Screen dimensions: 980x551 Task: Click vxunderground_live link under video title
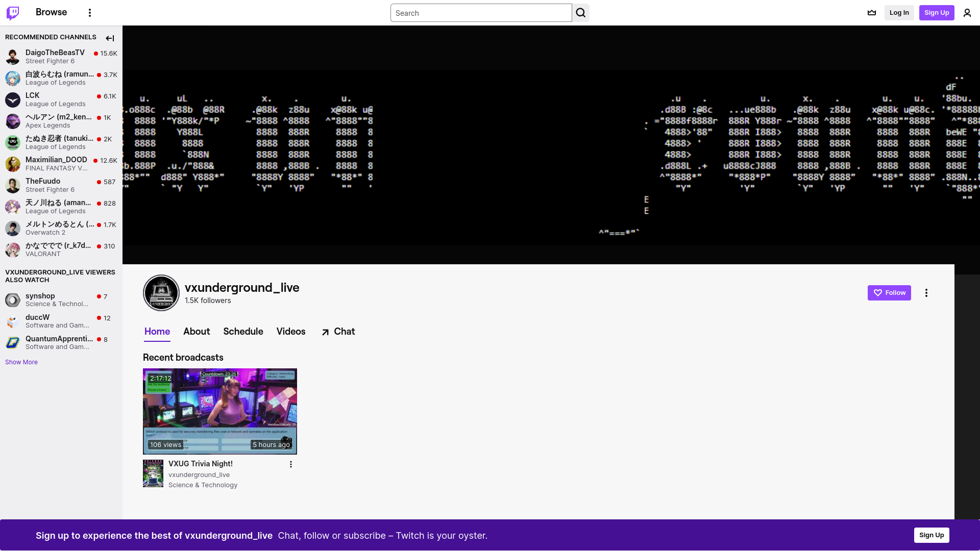199,475
